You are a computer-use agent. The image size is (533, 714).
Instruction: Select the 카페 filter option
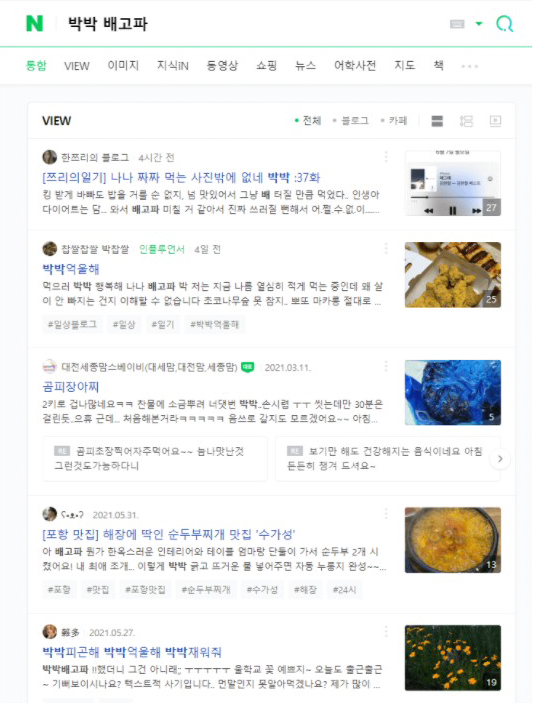394,120
